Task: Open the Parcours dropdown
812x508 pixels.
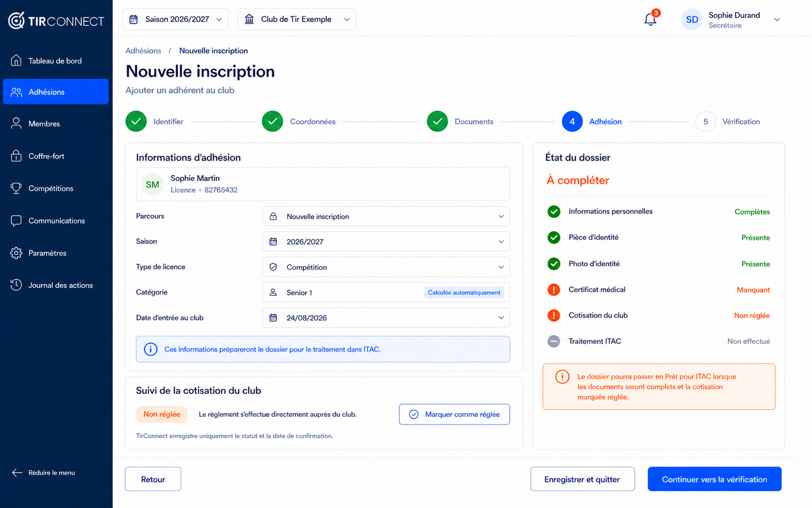Action: [386, 216]
